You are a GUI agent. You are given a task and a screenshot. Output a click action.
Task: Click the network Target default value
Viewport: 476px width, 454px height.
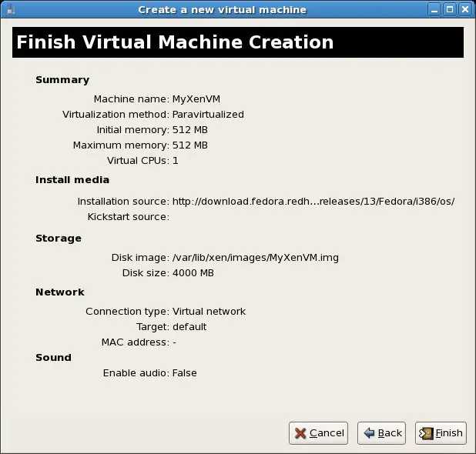point(189,327)
